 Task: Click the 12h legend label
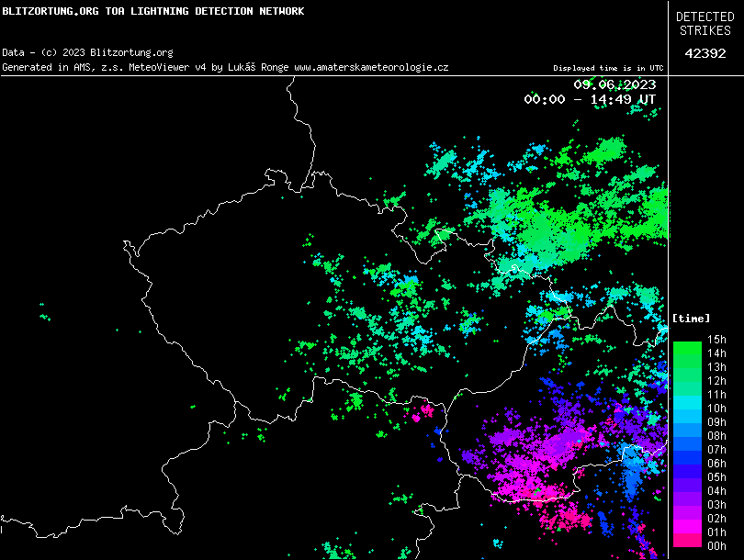pyautogui.click(x=716, y=381)
